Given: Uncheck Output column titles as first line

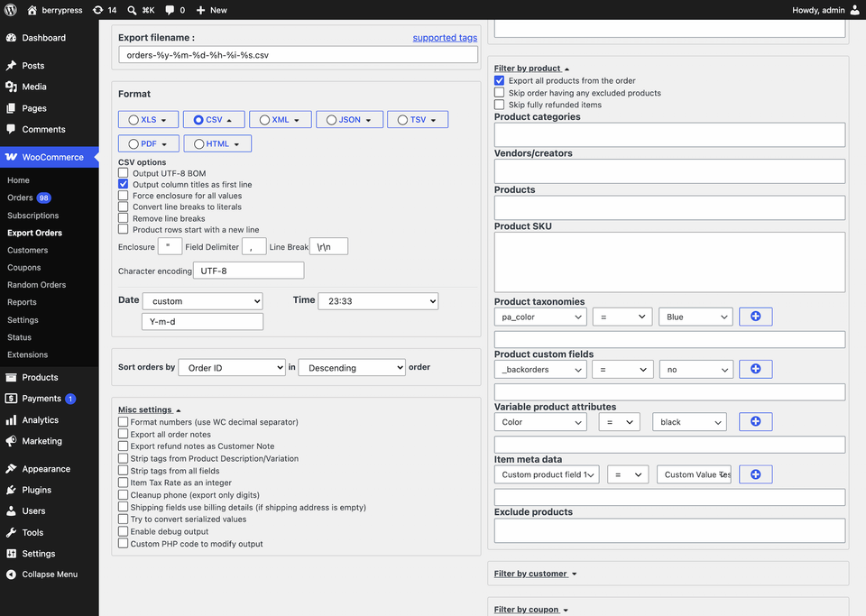Looking at the screenshot, I should pyautogui.click(x=124, y=184).
